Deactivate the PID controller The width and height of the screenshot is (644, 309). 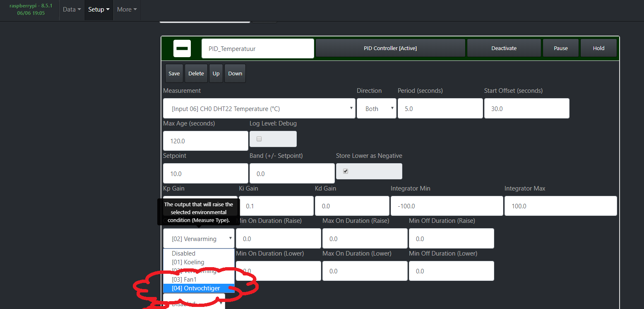pos(504,48)
